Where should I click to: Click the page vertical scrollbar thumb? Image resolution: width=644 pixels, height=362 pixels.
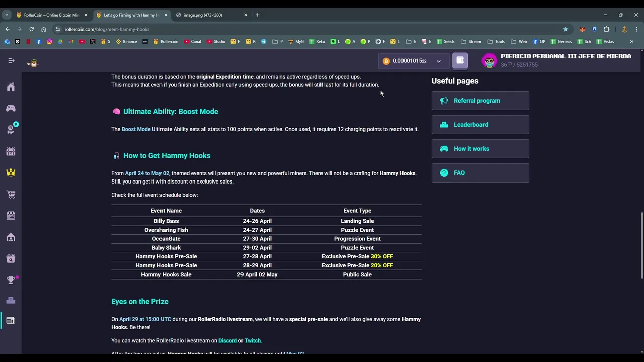[641, 245]
